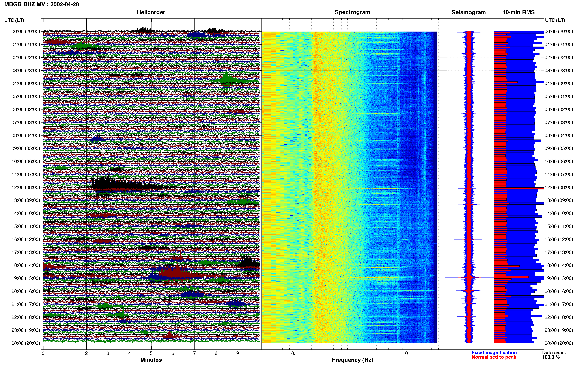This screenshot has width=588, height=368.
Task: Click the '9' tick on the Minutes axis
Action: click(x=238, y=353)
